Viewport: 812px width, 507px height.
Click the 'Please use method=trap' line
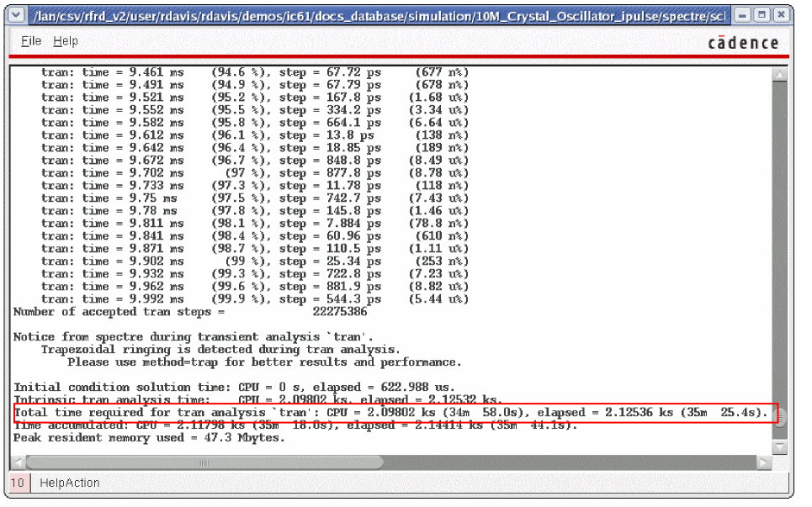(264, 362)
